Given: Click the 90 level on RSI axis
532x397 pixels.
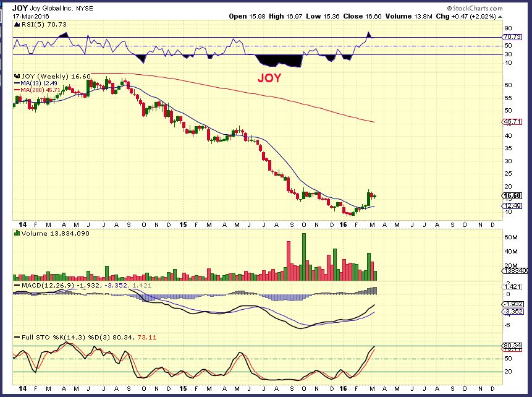Looking at the screenshot, I should (509, 28).
